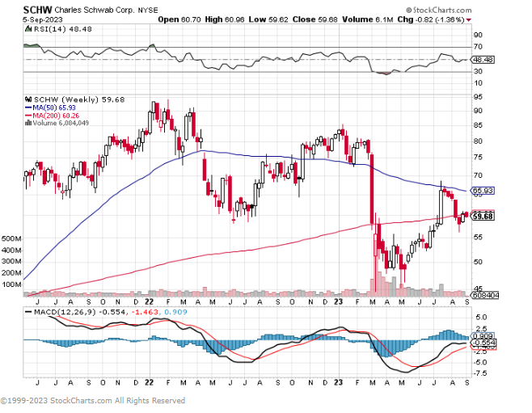Click the red down-triangle beside Chg value

pos(469,20)
